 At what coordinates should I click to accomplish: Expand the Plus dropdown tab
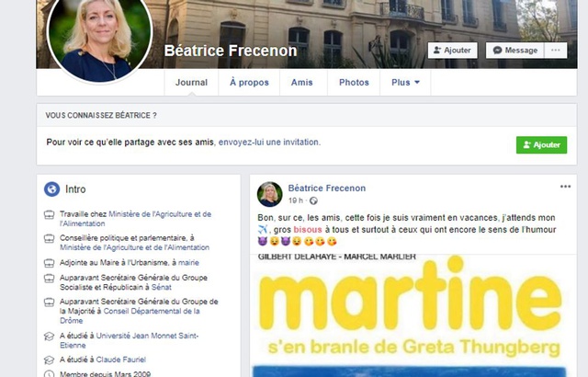coord(405,83)
